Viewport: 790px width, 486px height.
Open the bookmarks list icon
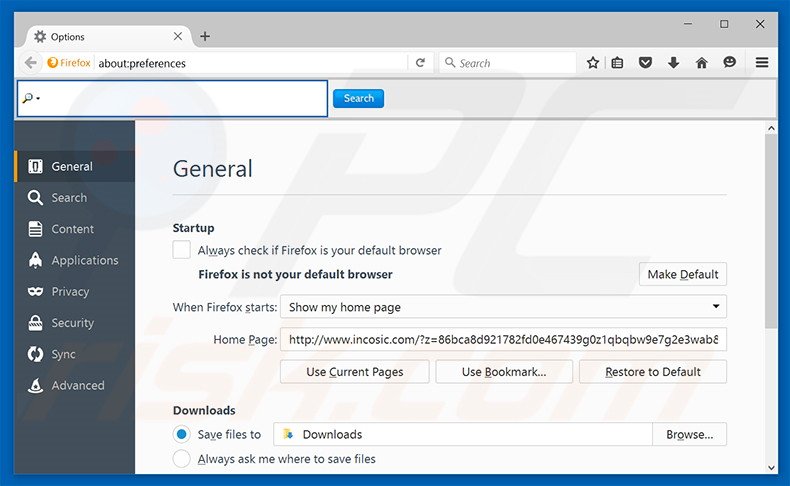618,63
